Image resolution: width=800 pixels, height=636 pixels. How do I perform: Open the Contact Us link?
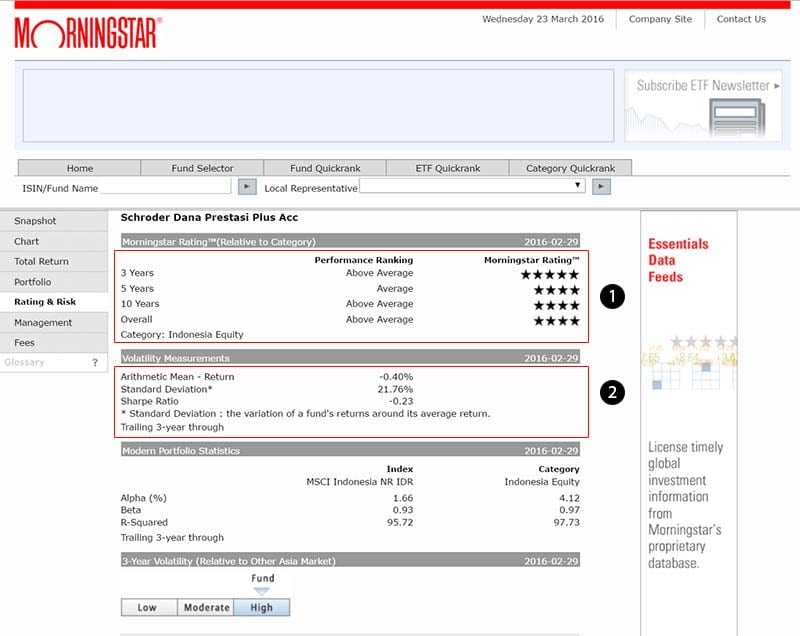(x=741, y=19)
